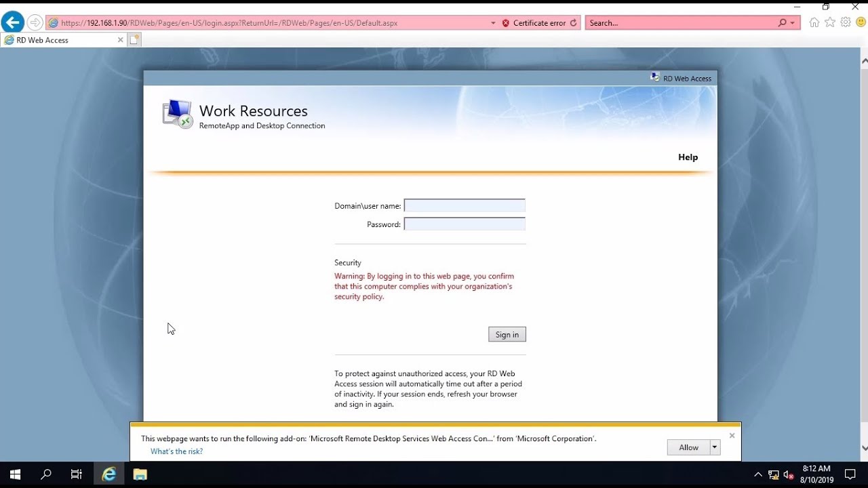Click the Password field

coord(465,224)
